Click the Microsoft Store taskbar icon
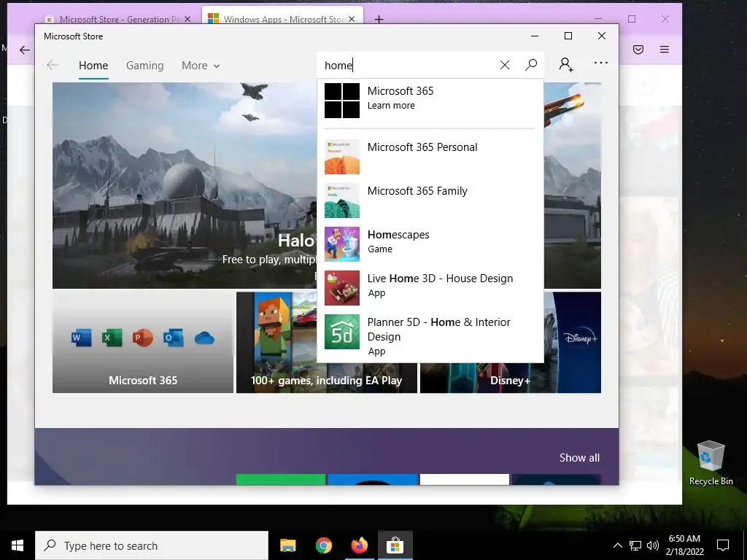This screenshot has height=560, width=747. pyautogui.click(x=395, y=545)
